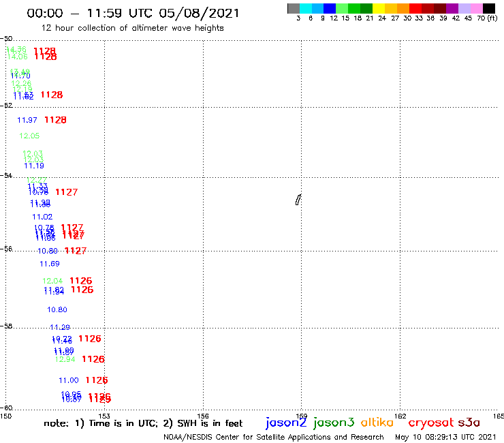Click the small island outline near longitude 159
This screenshot has width=504, height=443.
tap(298, 200)
